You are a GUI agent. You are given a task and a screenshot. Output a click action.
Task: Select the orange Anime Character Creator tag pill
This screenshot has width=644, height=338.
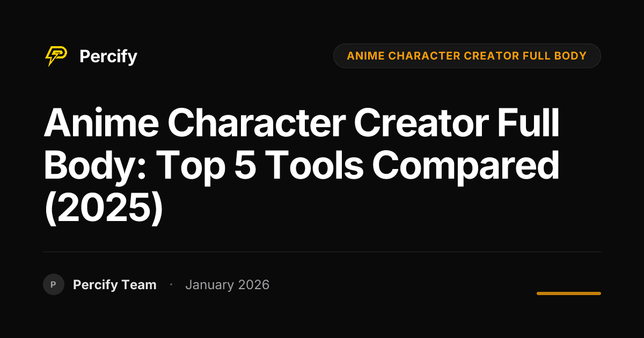(466, 56)
